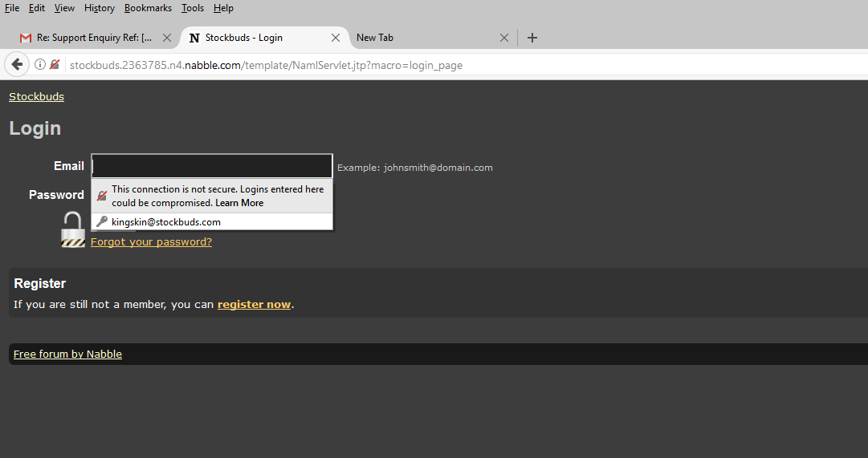Click the Forgot your password link
Screen dimensions: 868x458
pos(151,241)
